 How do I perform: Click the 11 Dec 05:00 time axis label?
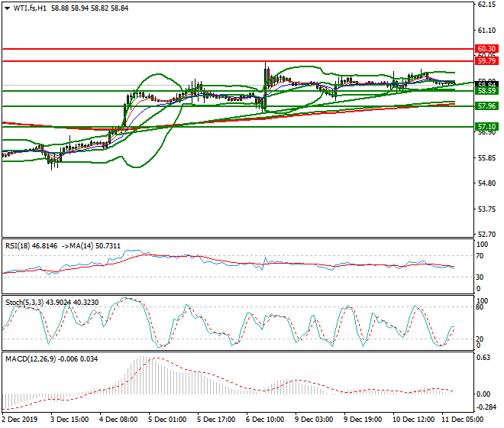tap(460, 420)
